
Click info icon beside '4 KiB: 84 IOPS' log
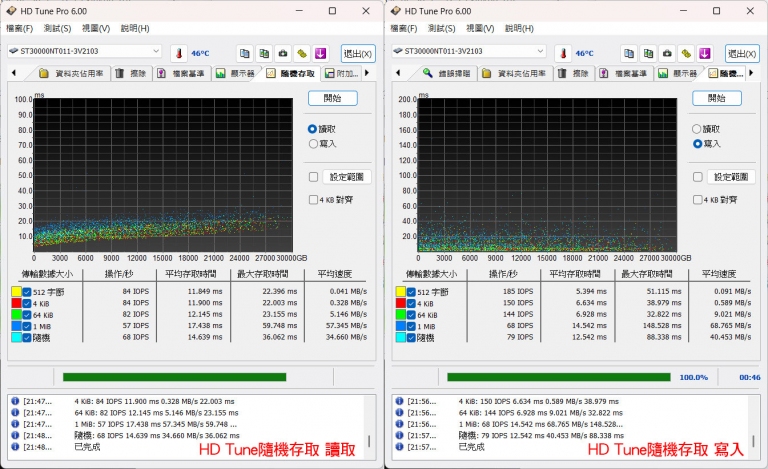[15, 401]
